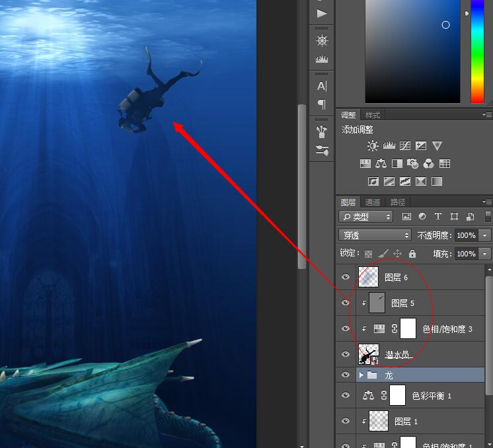Click the rainbow hue slider strip
Image resolution: width=493 pixels, height=448 pixels.
477,52
